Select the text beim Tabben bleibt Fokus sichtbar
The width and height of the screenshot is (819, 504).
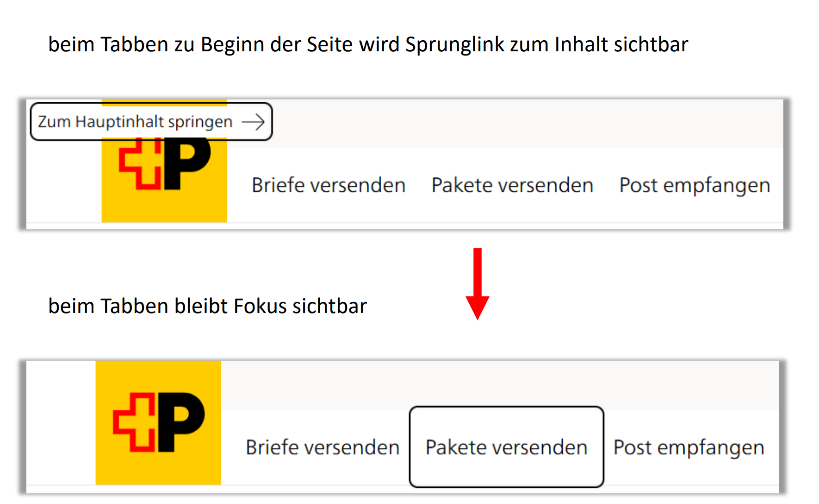[207, 305]
